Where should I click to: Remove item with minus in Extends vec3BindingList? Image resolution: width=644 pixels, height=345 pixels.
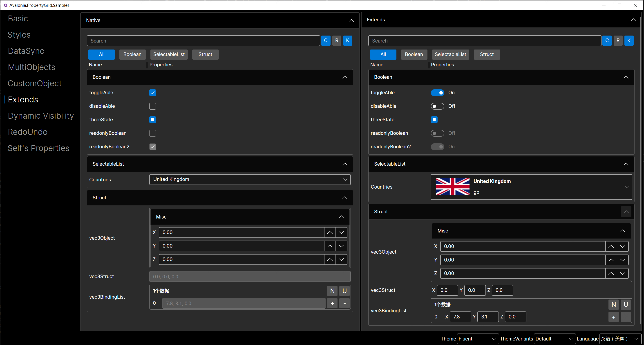coord(626,317)
